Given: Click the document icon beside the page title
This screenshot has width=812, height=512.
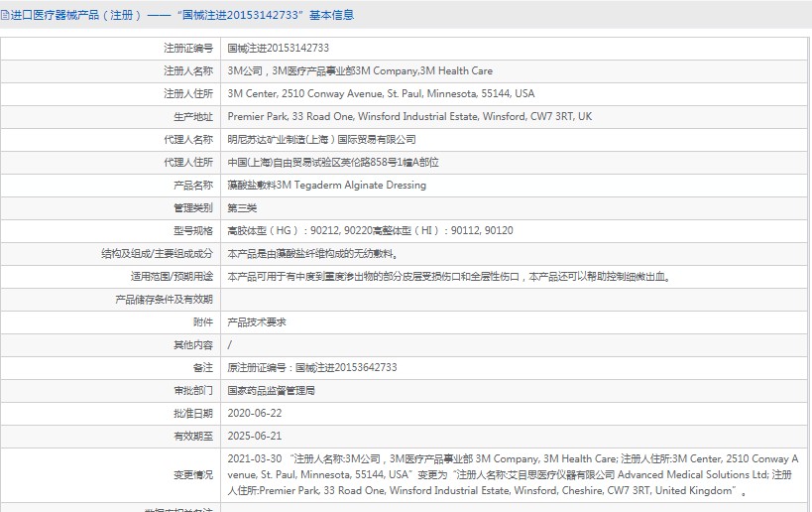Looking at the screenshot, I should click(4, 15).
